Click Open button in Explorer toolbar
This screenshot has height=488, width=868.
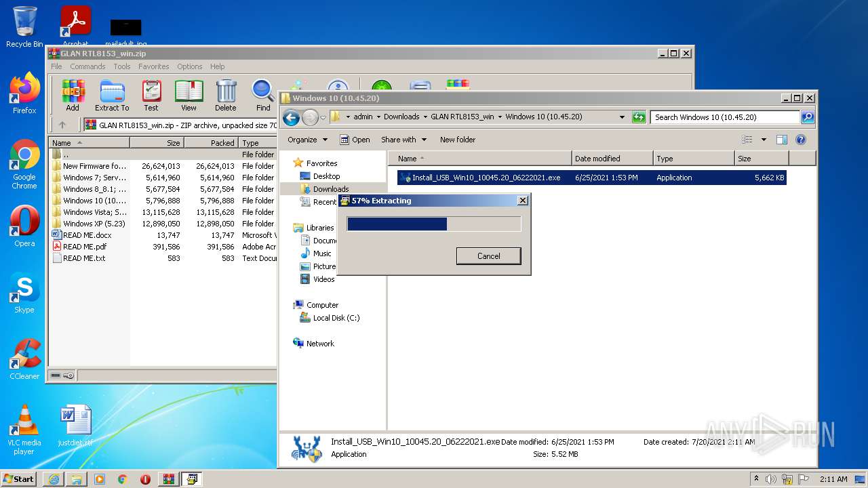coord(355,140)
